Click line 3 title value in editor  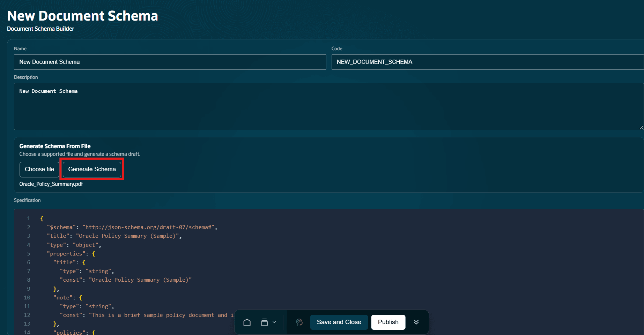click(x=127, y=236)
